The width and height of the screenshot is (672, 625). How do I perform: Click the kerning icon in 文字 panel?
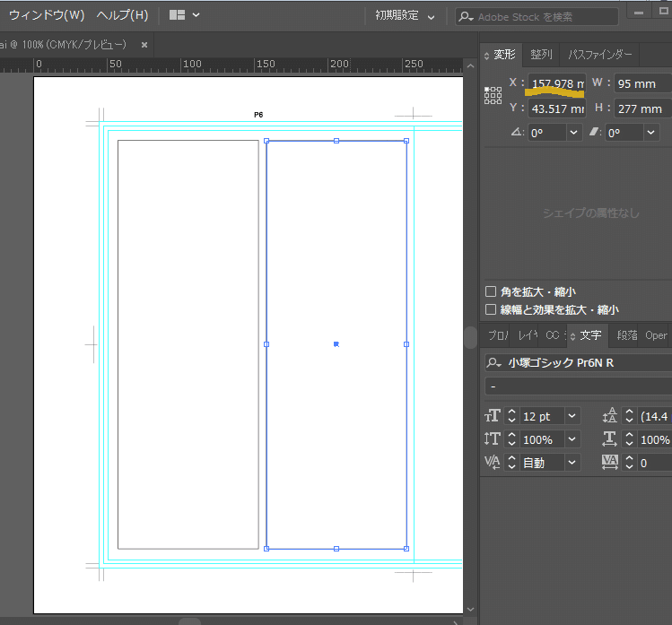(493, 463)
